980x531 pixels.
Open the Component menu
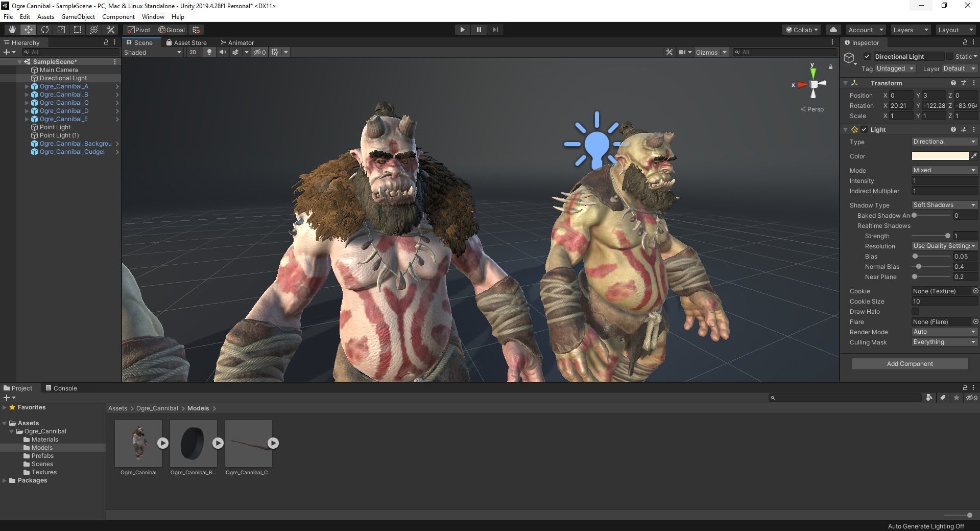118,16
